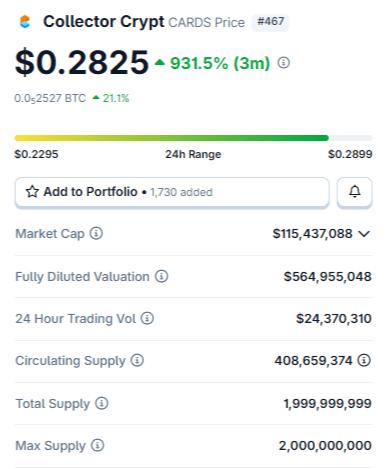Click info icon next to Circulating Supply label
This screenshot has width=390, height=469.
pyautogui.click(x=137, y=360)
